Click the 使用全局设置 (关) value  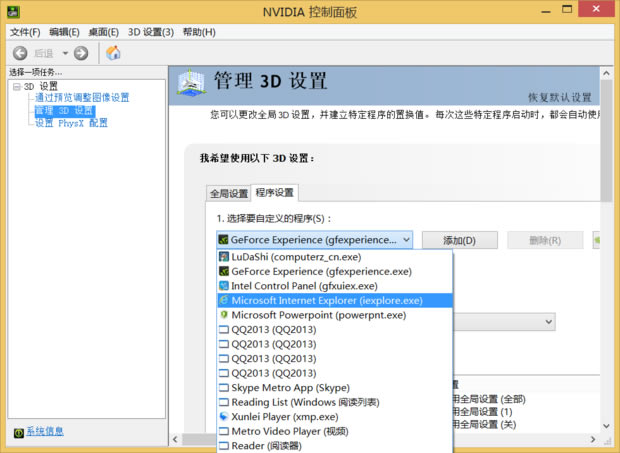pos(484,425)
